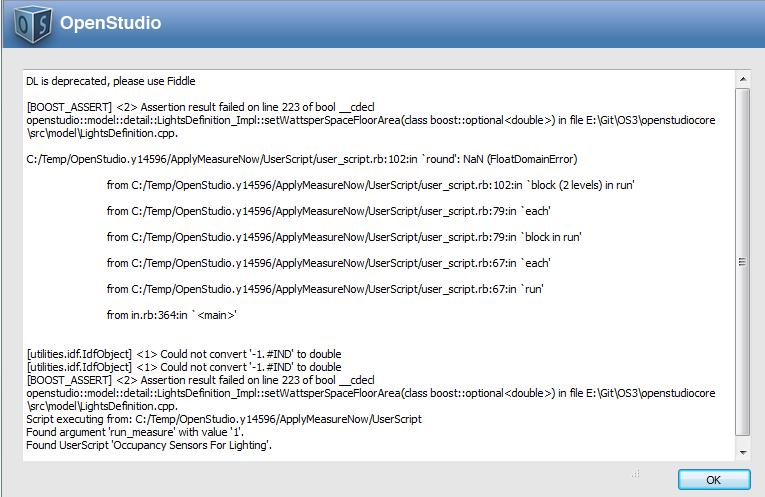The height and width of the screenshot is (497, 765).
Task: Click the vertical scrollbar thumb grip
Action: coord(743,262)
